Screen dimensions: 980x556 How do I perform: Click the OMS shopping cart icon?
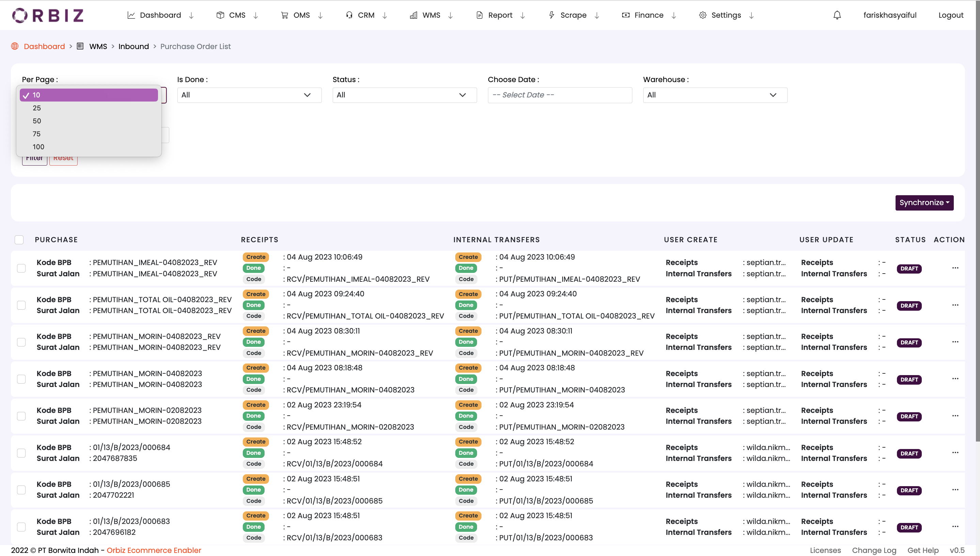[x=284, y=15]
